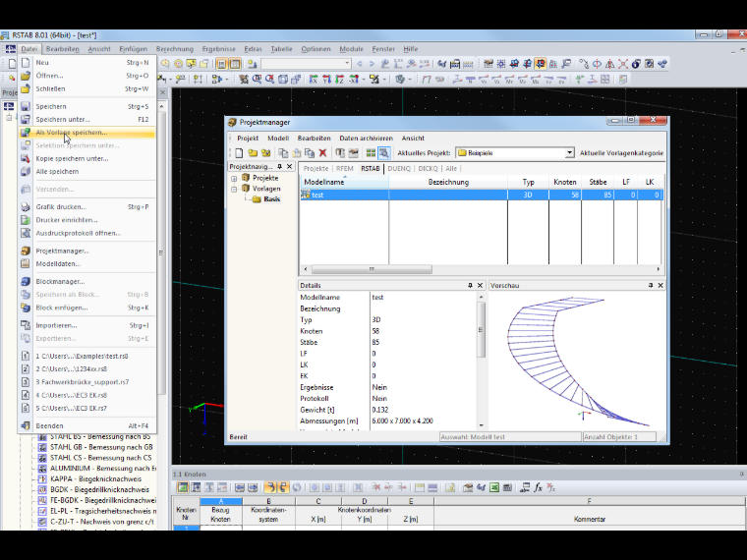The image size is (747, 560).
Task: Select STAHL GB module in the navigator
Action: tap(101, 447)
